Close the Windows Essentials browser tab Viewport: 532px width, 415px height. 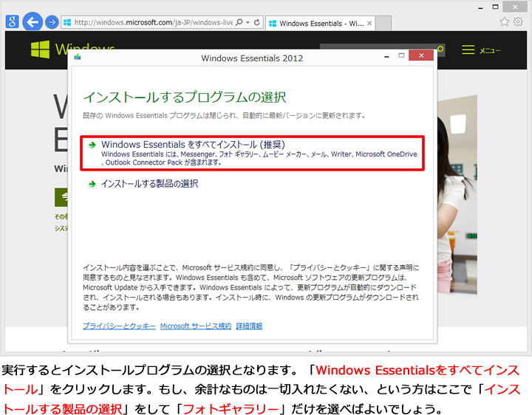click(369, 24)
